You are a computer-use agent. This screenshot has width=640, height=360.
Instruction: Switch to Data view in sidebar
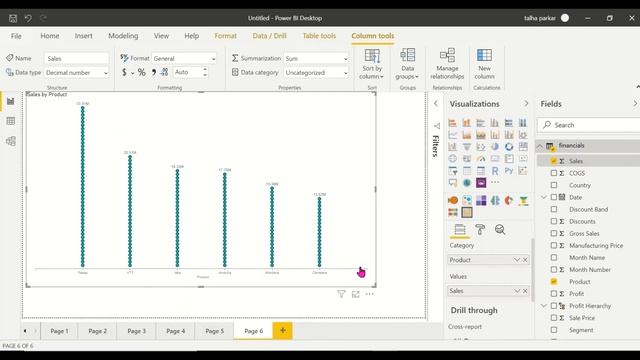[11, 121]
